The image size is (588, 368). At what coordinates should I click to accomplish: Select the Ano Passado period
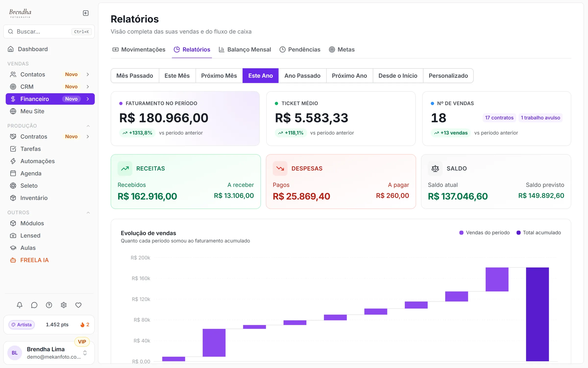point(302,76)
